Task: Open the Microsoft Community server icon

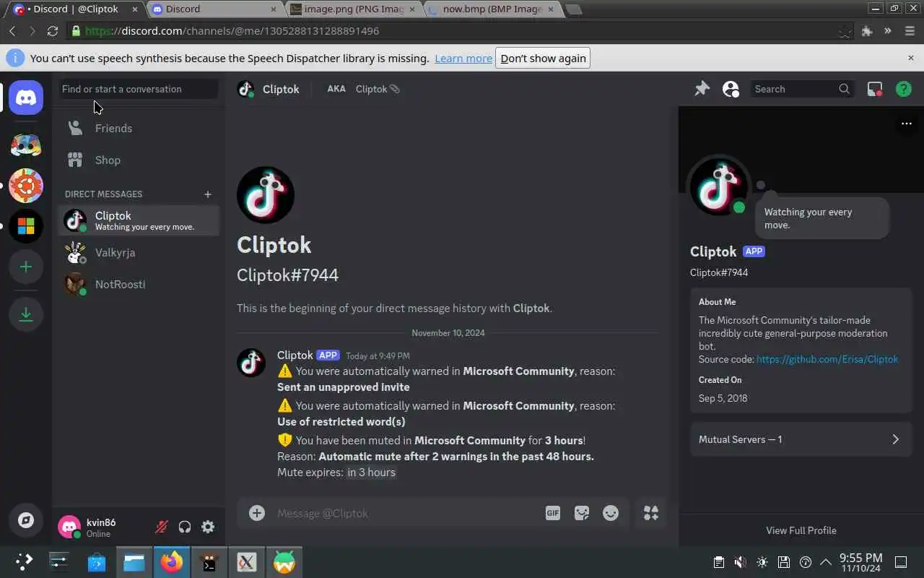Action: click(x=26, y=228)
